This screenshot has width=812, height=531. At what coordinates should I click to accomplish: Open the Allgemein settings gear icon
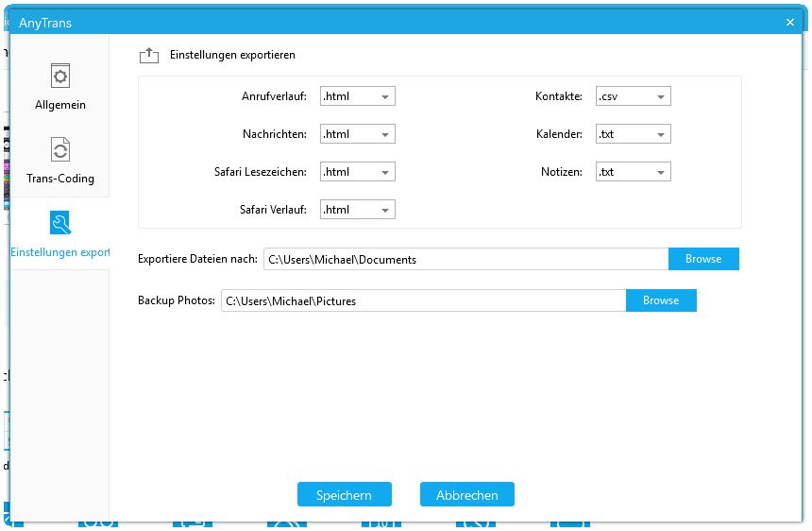click(60, 77)
